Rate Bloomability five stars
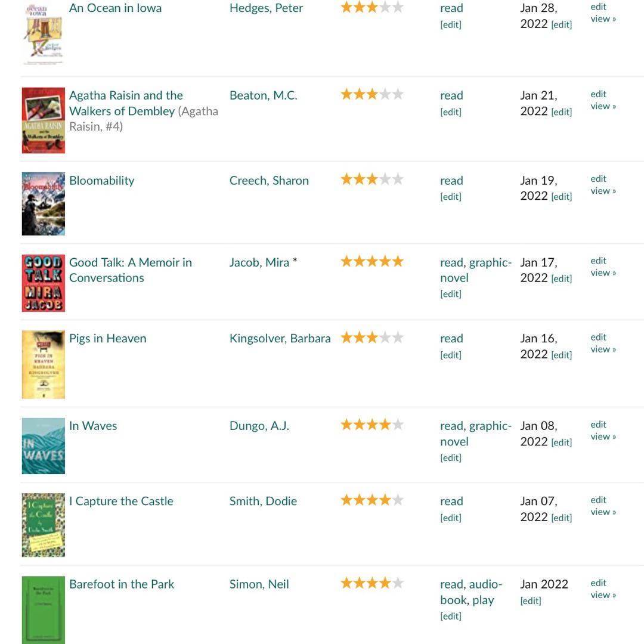This screenshot has height=644, width=644. pyautogui.click(x=398, y=179)
